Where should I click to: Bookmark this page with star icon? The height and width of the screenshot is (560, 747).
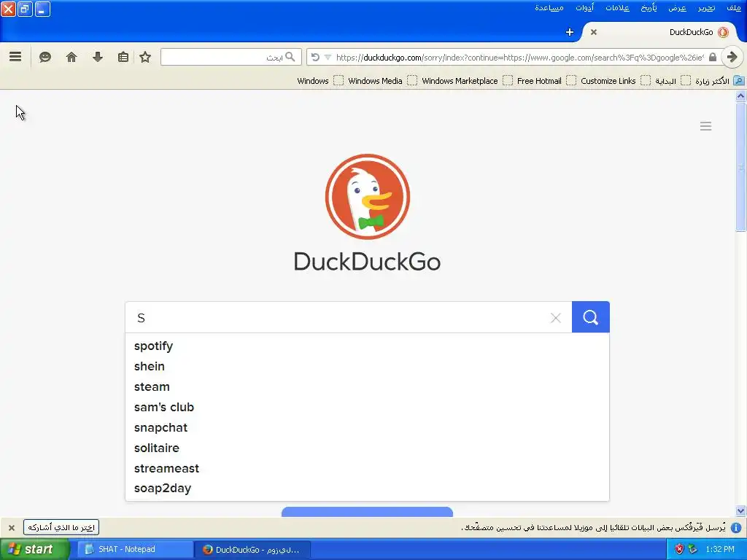(x=145, y=57)
